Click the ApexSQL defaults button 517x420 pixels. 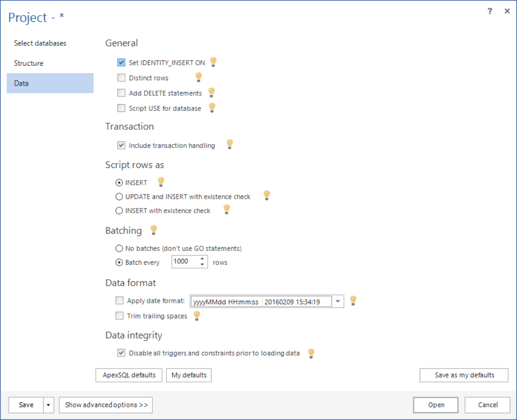[129, 375]
